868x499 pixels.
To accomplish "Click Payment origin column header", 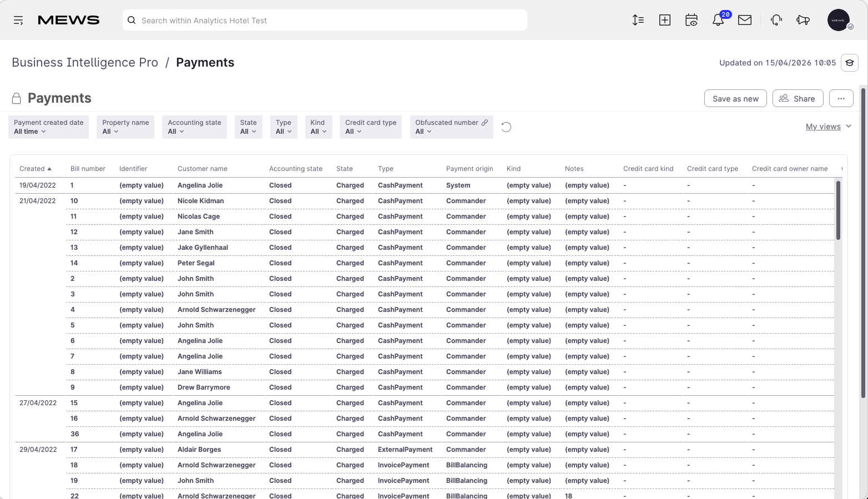I will [470, 169].
